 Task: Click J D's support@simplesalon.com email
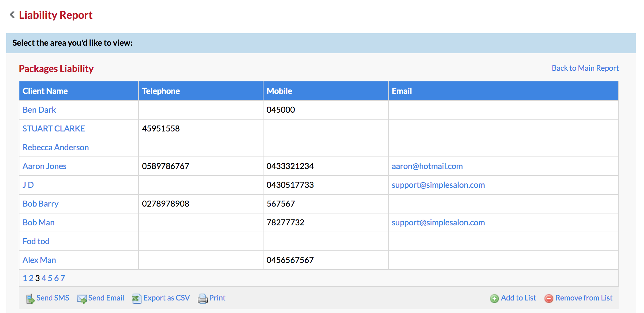(x=438, y=185)
